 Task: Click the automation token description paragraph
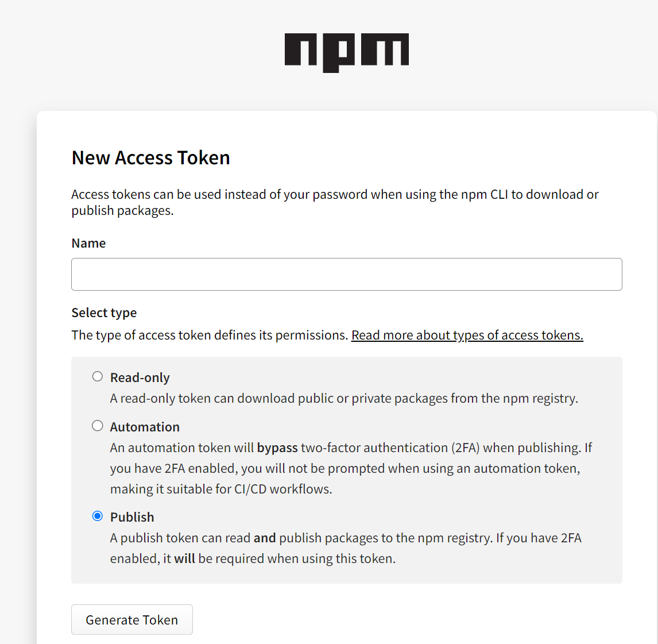(x=350, y=468)
